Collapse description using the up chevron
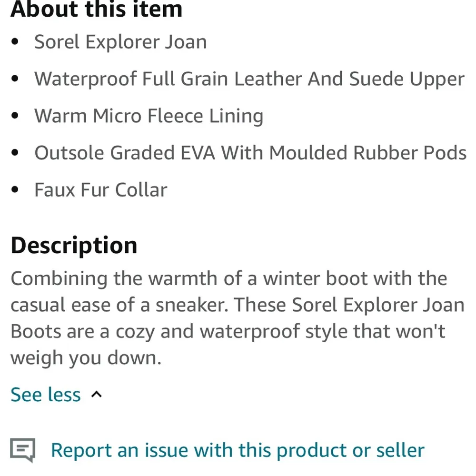The width and height of the screenshot is (476, 476). (x=97, y=395)
